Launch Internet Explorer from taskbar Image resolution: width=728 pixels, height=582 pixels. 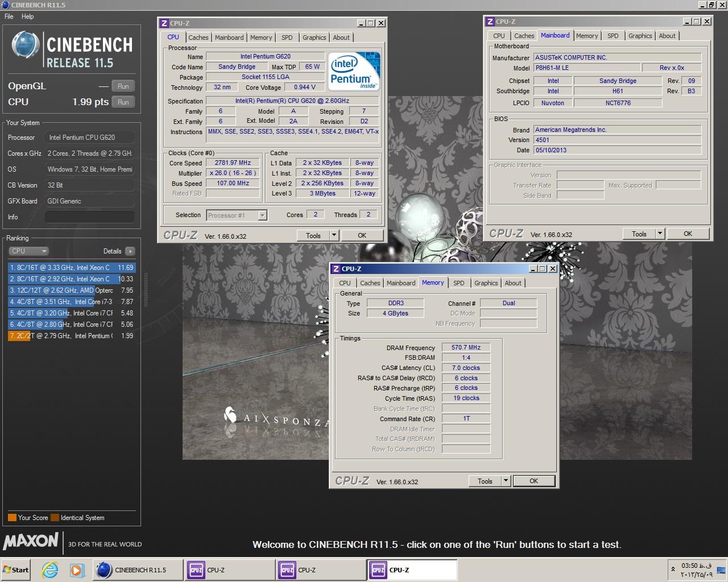[50, 570]
